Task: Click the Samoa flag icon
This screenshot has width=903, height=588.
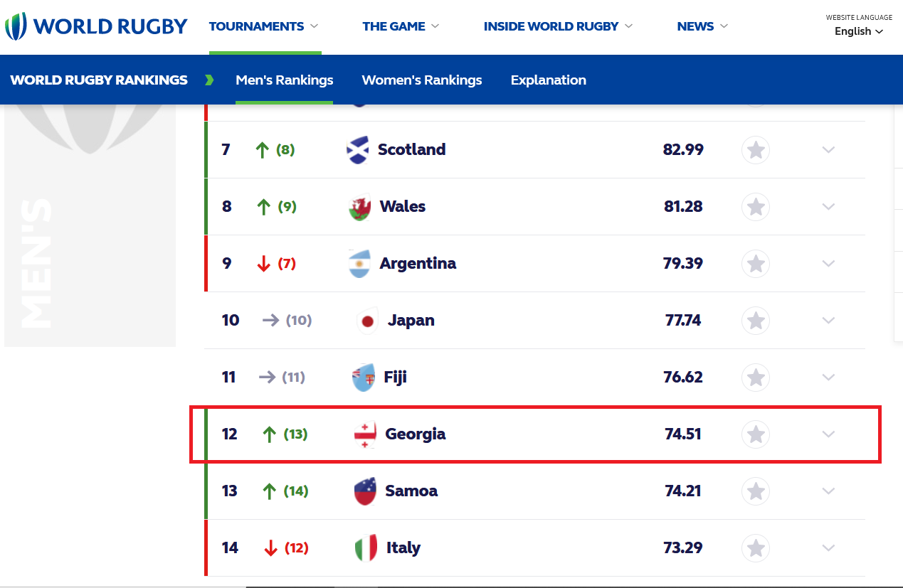Action: (x=365, y=491)
